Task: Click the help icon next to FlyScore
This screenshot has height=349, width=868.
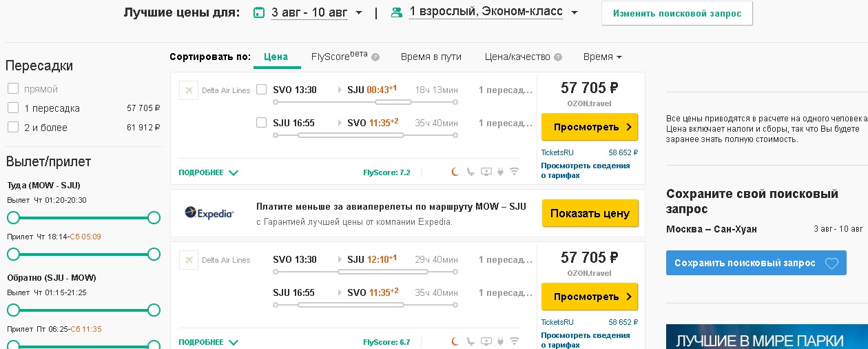Action: pyautogui.click(x=375, y=57)
